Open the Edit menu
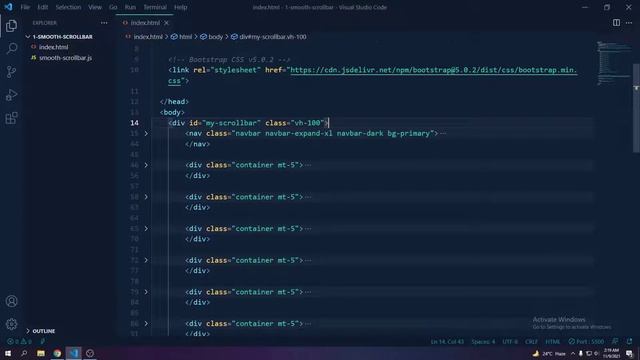 pyautogui.click(x=42, y=7)
